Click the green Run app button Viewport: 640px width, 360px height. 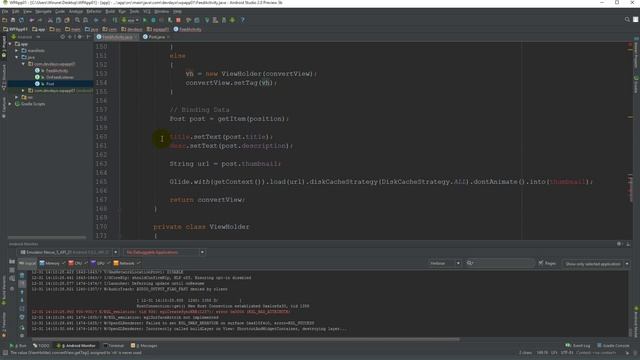click(x=145, y=20)
